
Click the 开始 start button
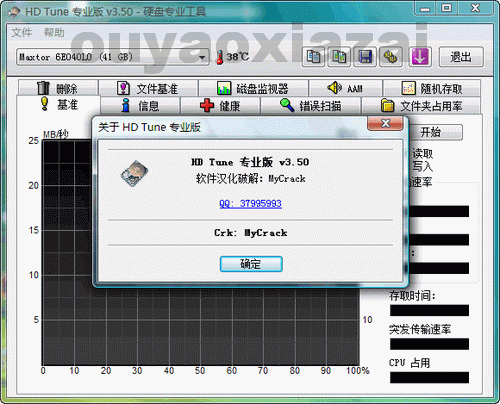[435, 132]
